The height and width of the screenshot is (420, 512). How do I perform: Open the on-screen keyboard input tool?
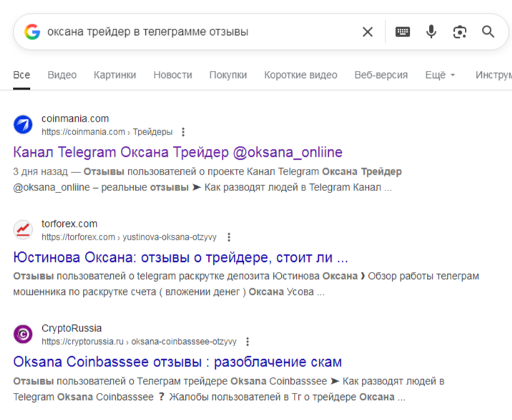403,31
